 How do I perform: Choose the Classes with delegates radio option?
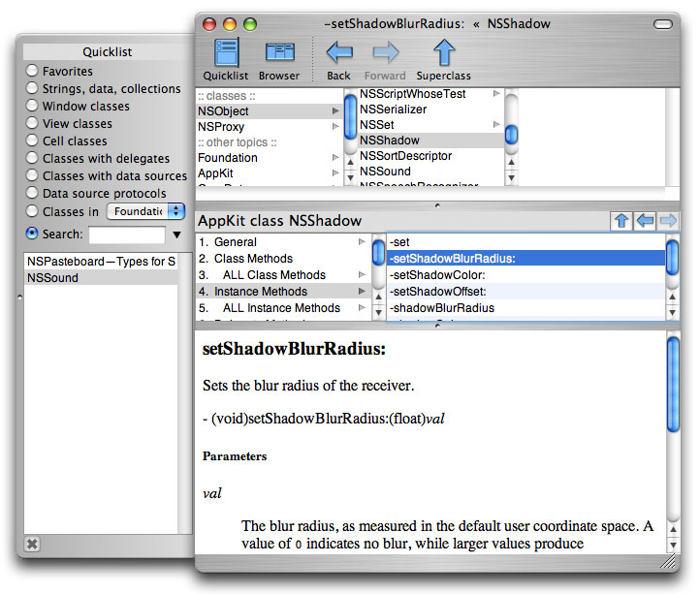pos(32,158)
